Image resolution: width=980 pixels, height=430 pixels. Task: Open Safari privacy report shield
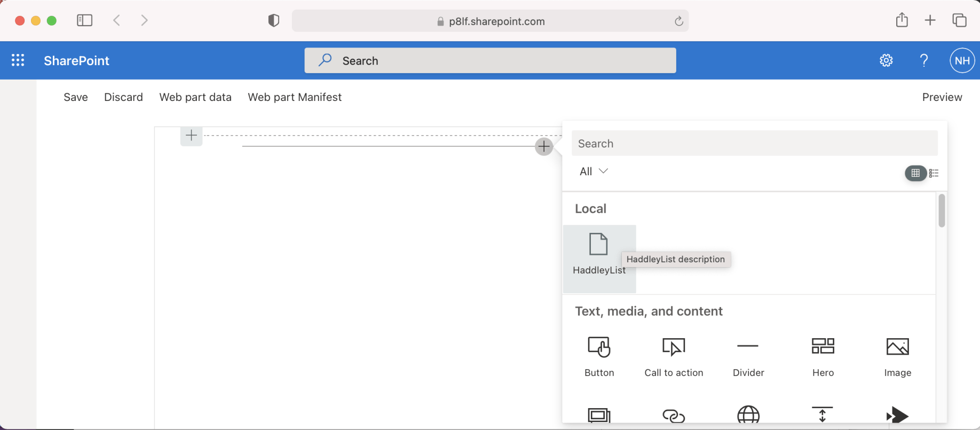coord(273,21)
